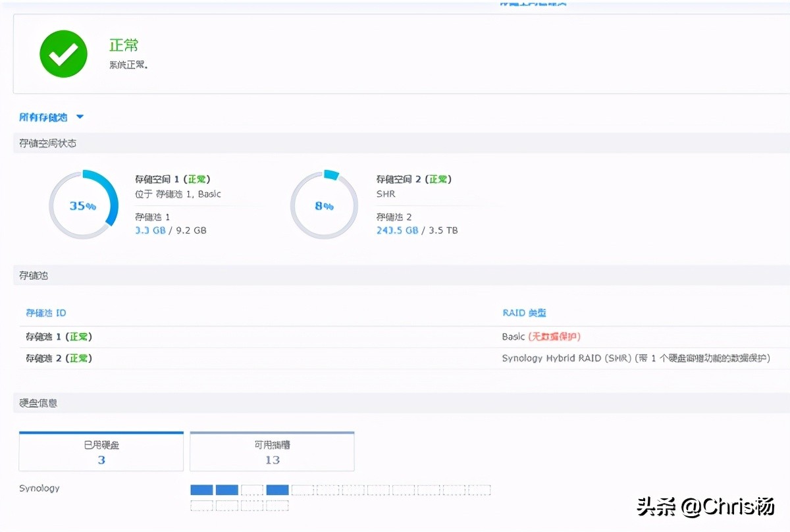Click the Synology Hybrid RAID (SHR) cell

pos(636,358)
